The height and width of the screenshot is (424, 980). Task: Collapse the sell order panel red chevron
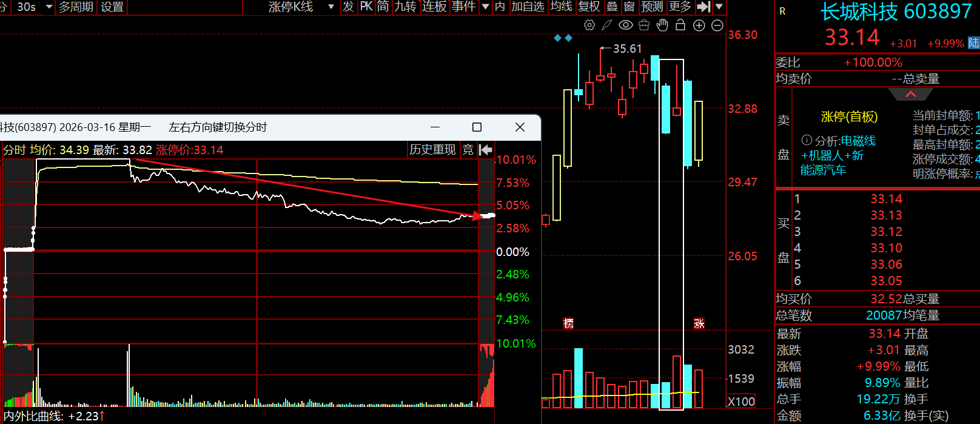(910, 94)
